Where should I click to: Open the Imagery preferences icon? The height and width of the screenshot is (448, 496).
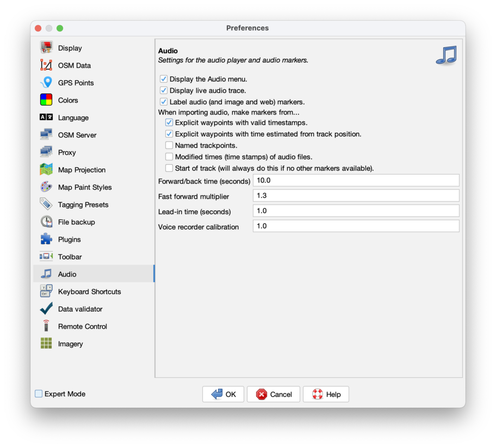tap(47, 344)
